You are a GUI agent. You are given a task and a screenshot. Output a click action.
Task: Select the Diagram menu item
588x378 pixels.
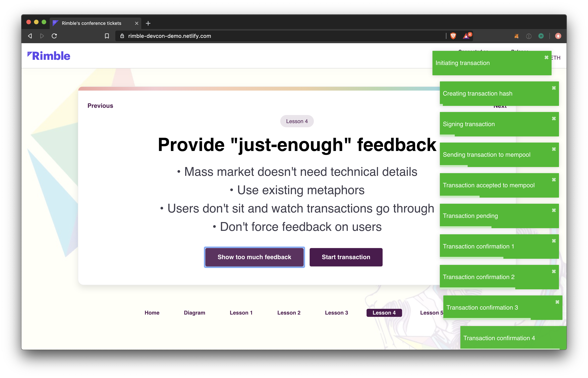click(x=194, y=312)
